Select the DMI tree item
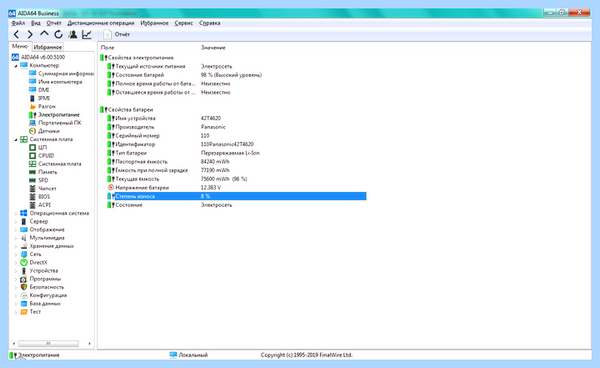Image resolution: width=600 pixels, height=368 pixels. [x=39, y=90]
